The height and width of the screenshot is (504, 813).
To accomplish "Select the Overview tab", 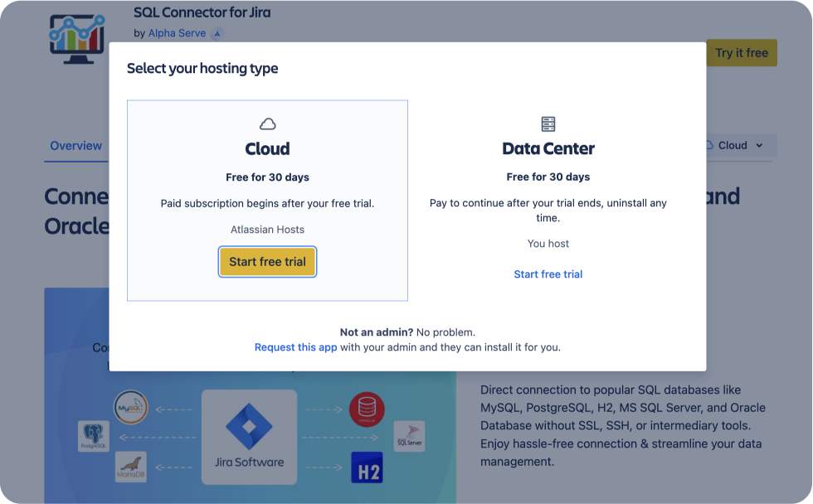I will click(x=75, y=145).
